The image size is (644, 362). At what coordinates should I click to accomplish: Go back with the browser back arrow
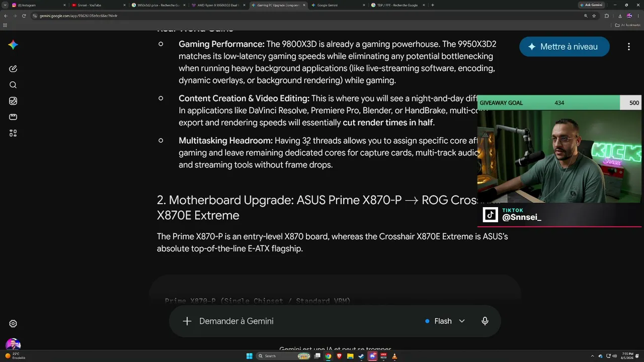coord(6,16)
